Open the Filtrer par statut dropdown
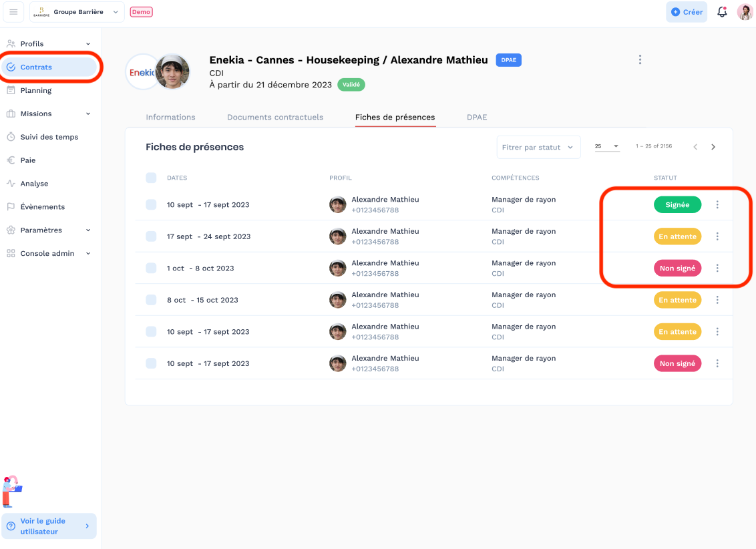Image resolution: width=756 pixels, height=549 pixels. [538, 148]
